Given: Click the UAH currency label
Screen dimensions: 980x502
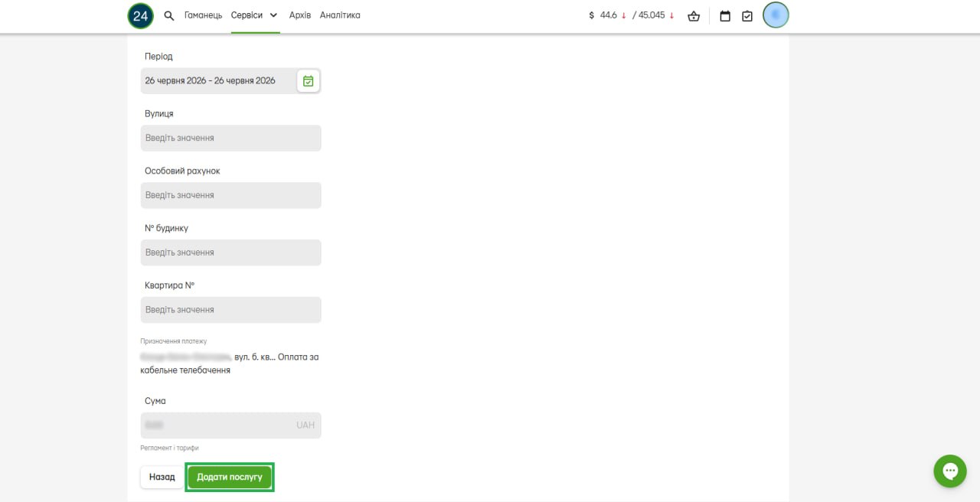Looking at the screenshot, I should tap(305, 425).
